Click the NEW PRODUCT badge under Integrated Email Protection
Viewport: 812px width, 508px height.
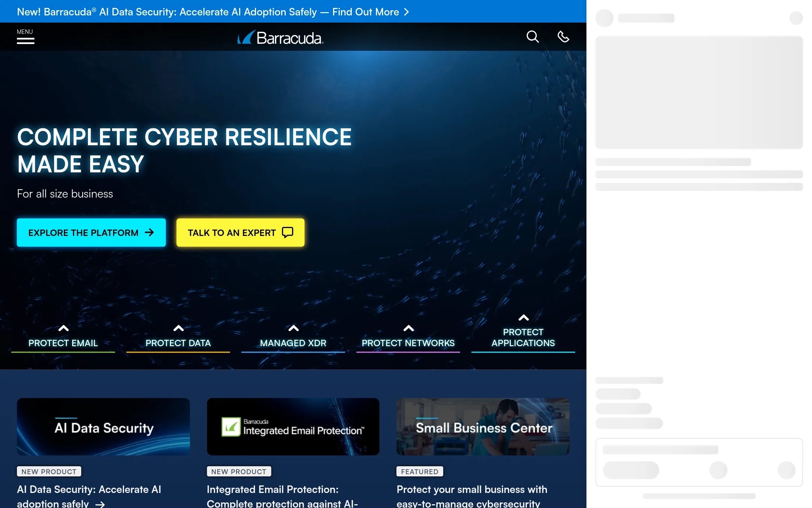point(239,471)
